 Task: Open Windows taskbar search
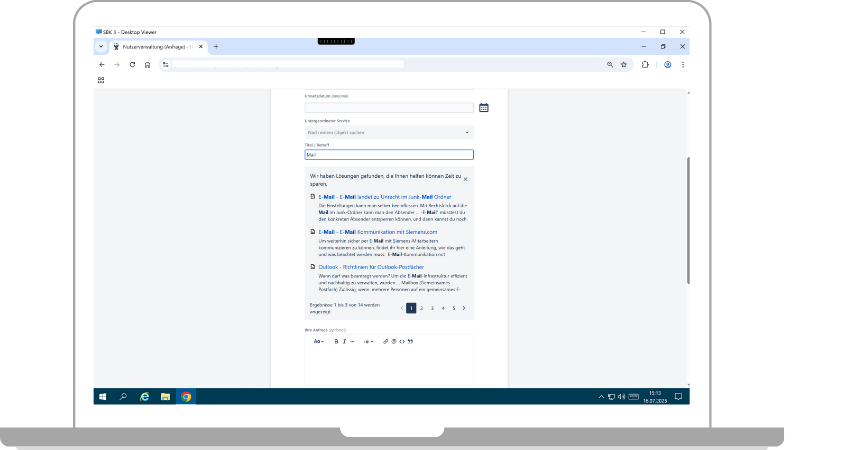point(123,397)
